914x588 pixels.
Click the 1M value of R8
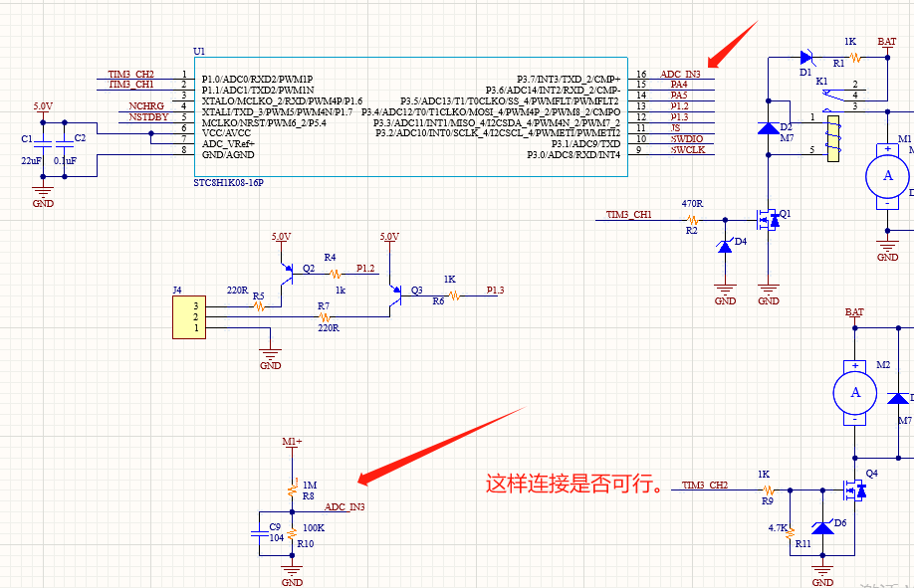310,485
